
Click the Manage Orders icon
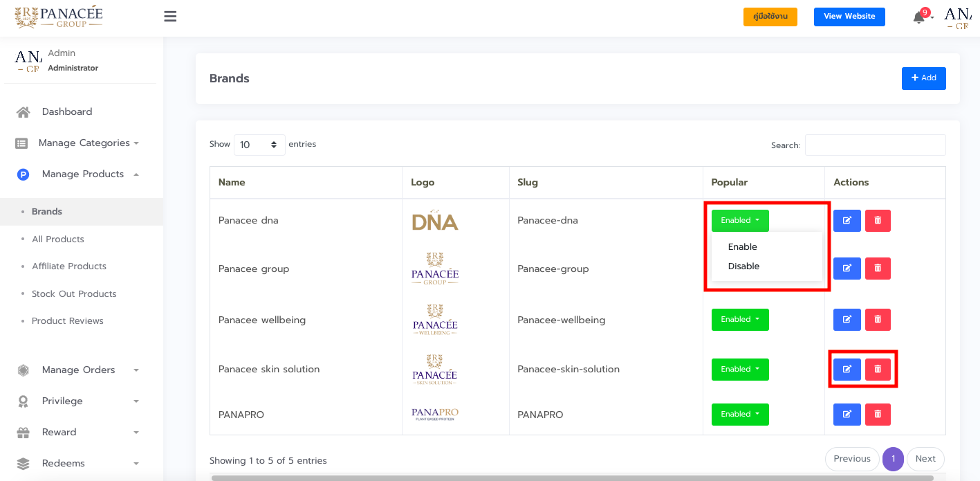(24, 370)
